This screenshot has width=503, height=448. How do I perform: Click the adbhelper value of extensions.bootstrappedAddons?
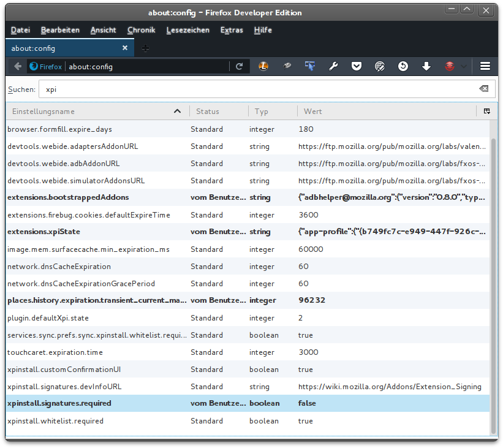(391, 197)
